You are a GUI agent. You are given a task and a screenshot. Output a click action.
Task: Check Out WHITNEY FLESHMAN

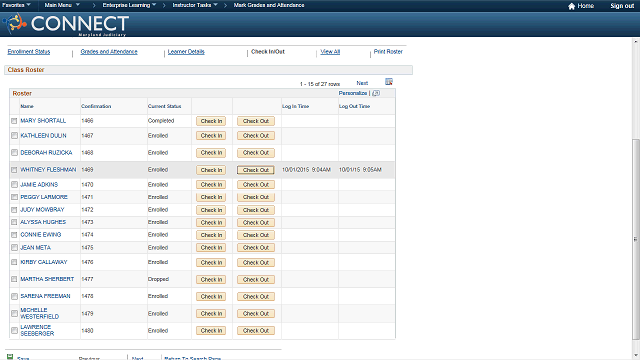[256, 170]
